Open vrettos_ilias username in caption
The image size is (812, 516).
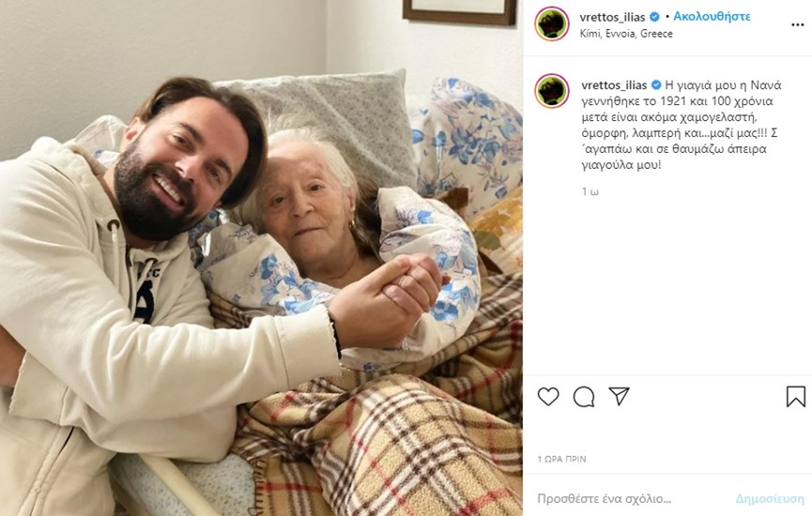[614, 84]
